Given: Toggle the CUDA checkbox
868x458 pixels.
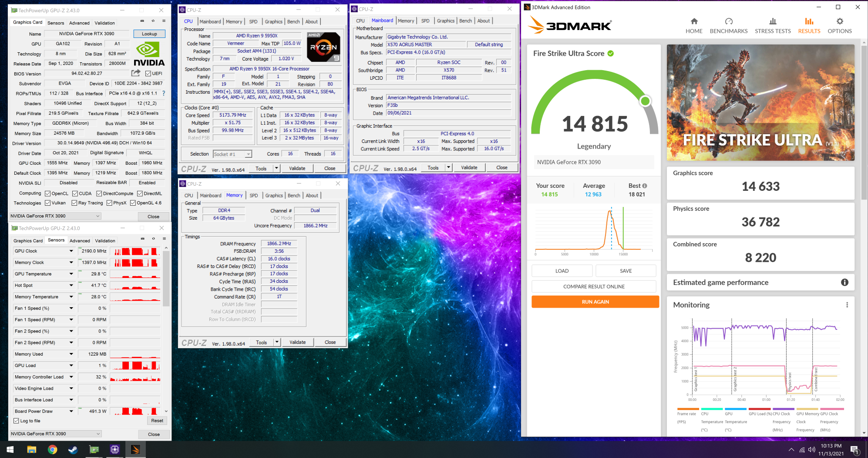Looking at the screenshot, I should point(75,193).
